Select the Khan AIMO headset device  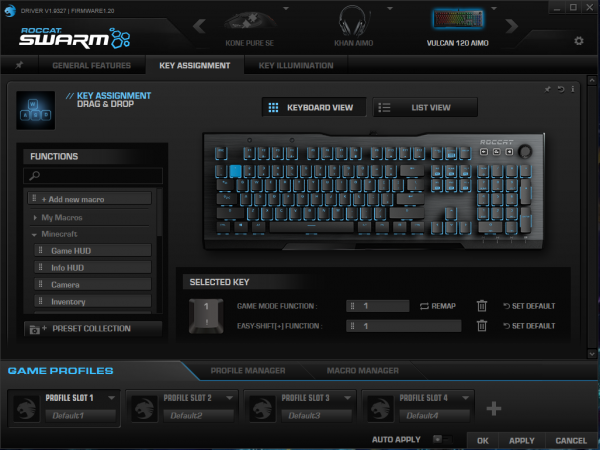[354, 27]
